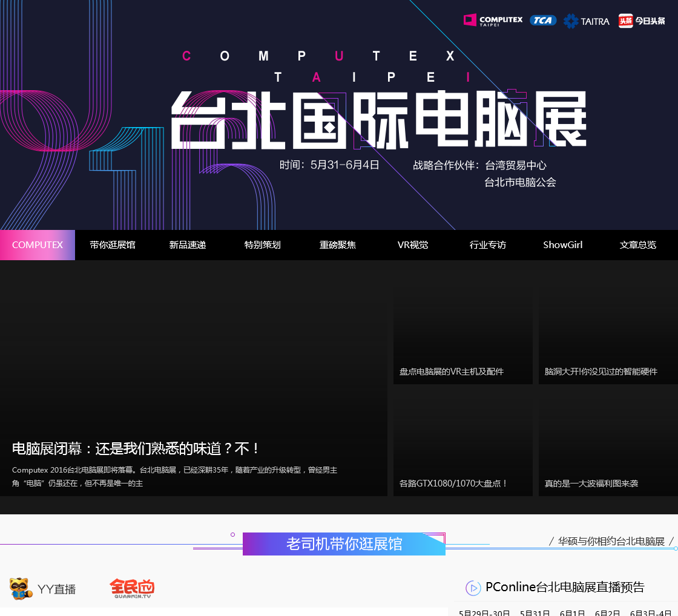The image size is (678, 616).
Task: Select the 6月2日 schedule tab
Action: pyautogui.click(x=608, y=612)
